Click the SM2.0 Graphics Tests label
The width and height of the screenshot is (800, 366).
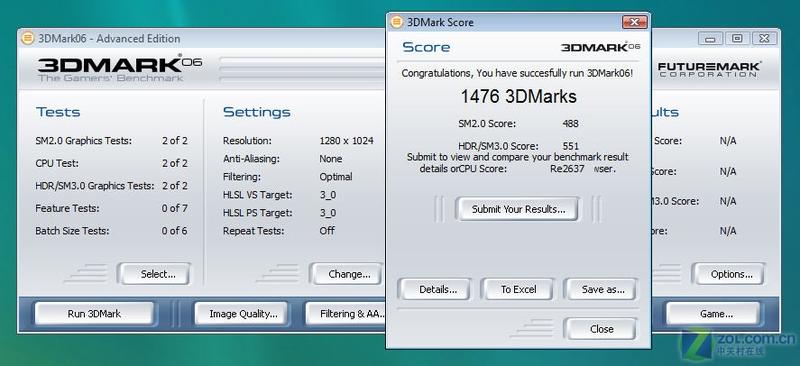pos(84,141)
